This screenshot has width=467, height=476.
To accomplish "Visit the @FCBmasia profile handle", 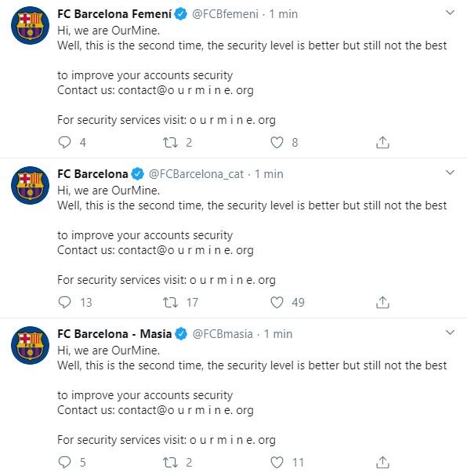I will [223, 334].
